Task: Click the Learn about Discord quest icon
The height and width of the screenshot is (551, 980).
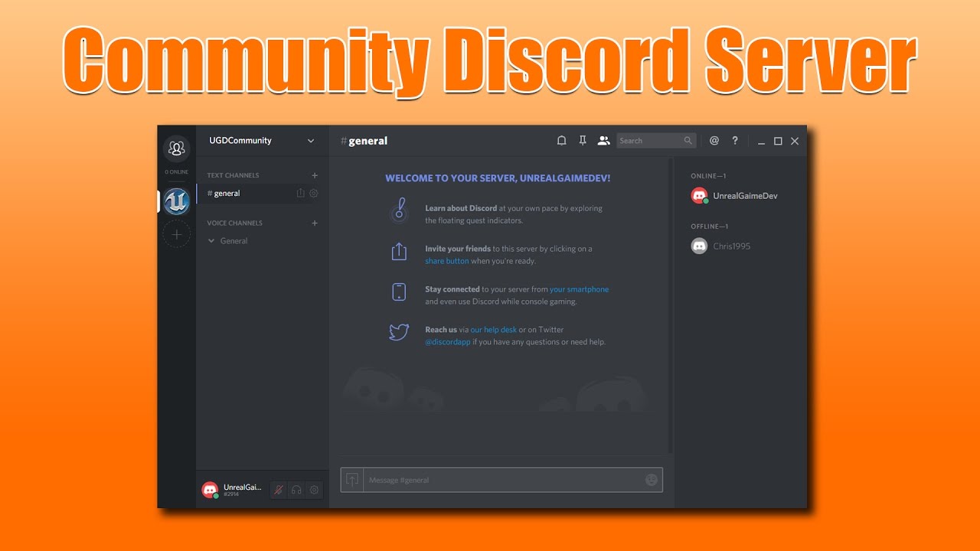Action: click(399, 211)
